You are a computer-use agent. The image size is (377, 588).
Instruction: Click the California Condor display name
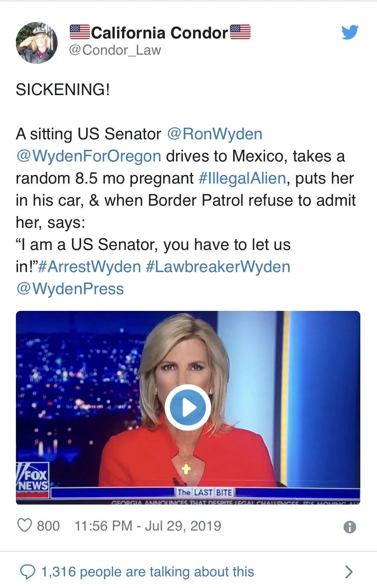[160, 33]
